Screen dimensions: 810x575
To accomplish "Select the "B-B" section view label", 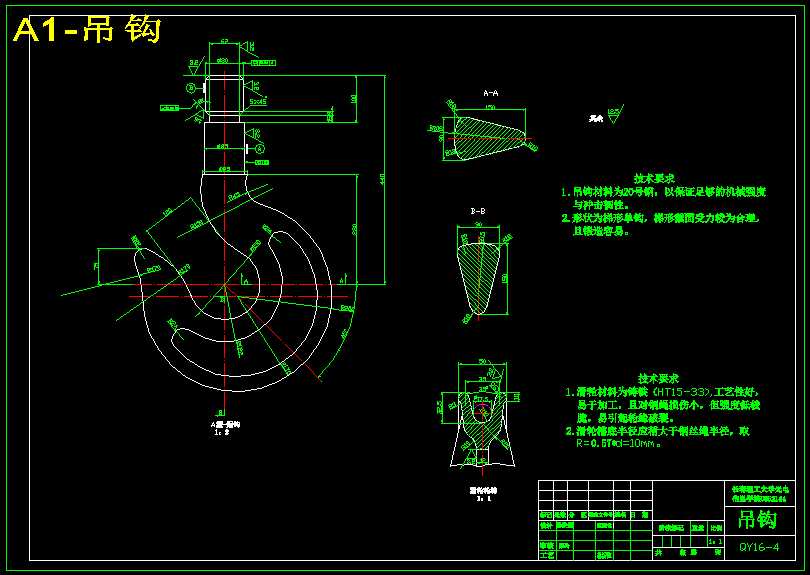I will click(x=478, y=211).
